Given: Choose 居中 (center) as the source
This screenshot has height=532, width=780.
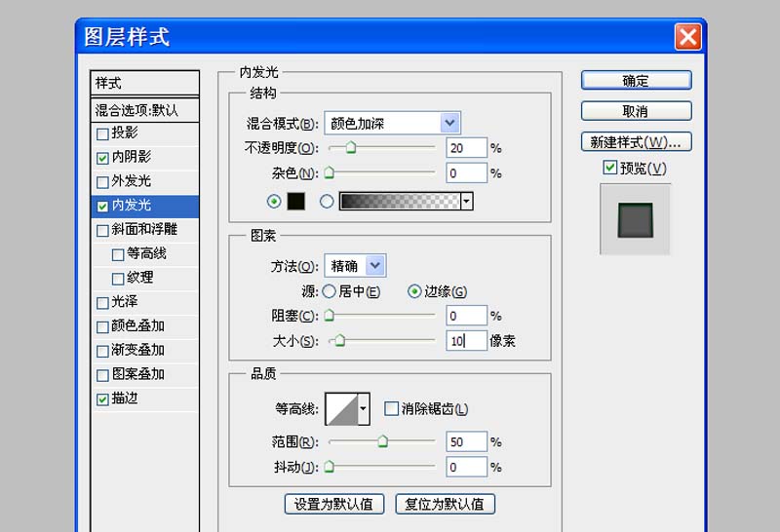Looking at the screenshot, I should [330, 291].
